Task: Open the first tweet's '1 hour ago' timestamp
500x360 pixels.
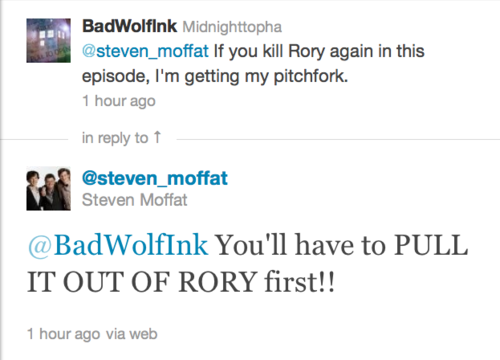Action: point(119,101)
